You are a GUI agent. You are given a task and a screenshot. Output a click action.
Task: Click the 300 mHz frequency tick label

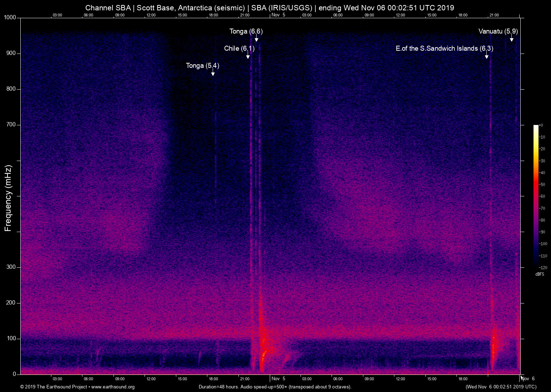[x=11, y=267]
